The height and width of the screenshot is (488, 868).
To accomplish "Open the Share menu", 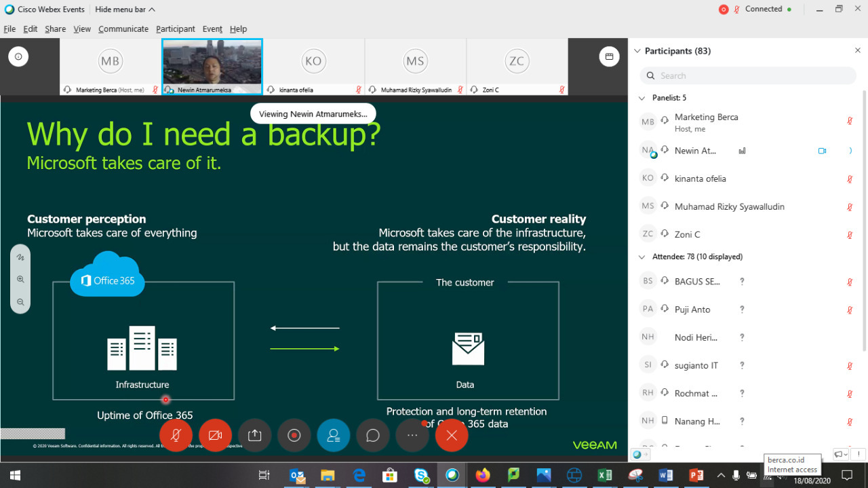I will (x=55, y=29).
